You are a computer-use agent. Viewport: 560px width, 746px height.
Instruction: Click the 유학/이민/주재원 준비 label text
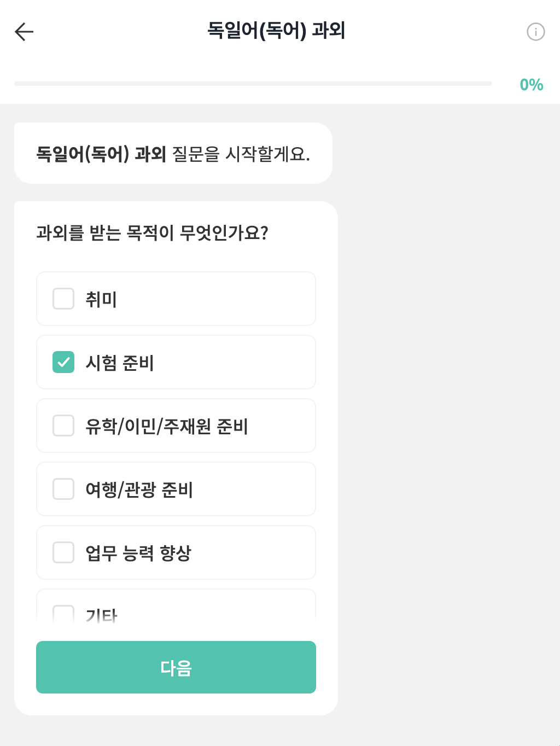point(167,426)
